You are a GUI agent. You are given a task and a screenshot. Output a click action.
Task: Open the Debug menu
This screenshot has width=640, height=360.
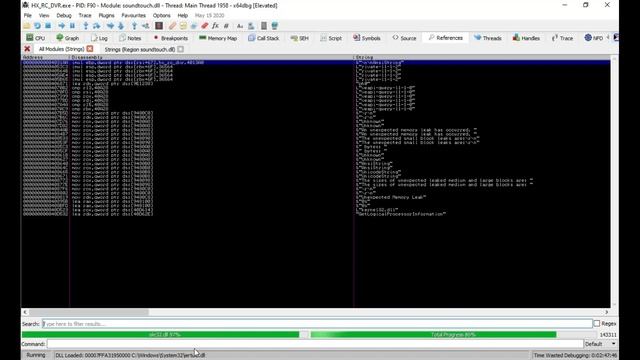pos(64,16)
